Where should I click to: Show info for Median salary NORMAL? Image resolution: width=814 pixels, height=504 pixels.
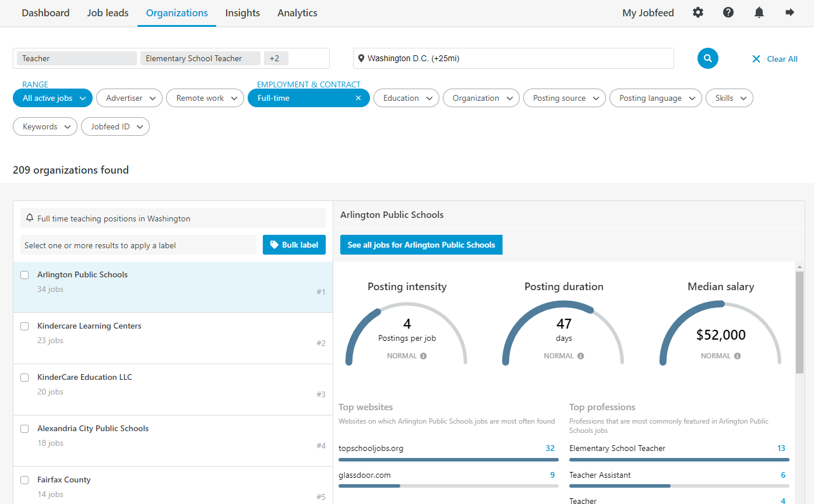(738, 356)
